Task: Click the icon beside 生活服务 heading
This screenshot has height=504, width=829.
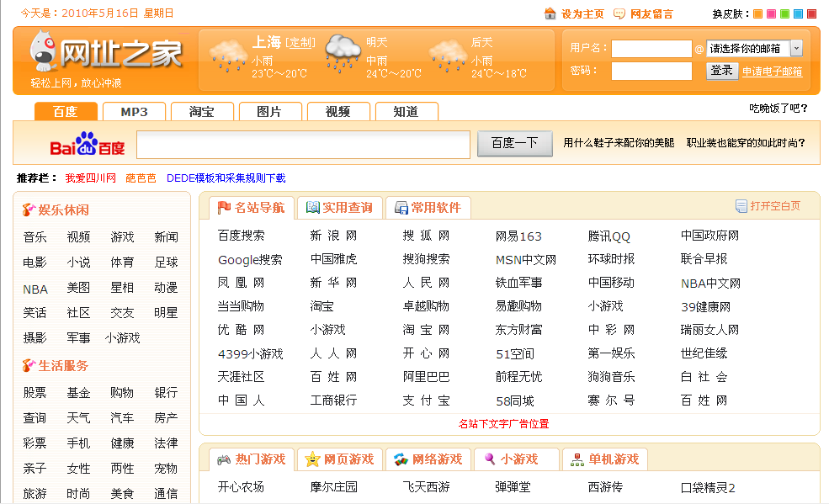Action: click(x=29, y=365)
